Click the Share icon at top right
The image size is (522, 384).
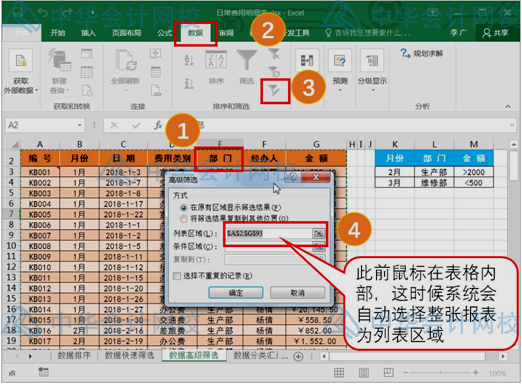[495, 33]
